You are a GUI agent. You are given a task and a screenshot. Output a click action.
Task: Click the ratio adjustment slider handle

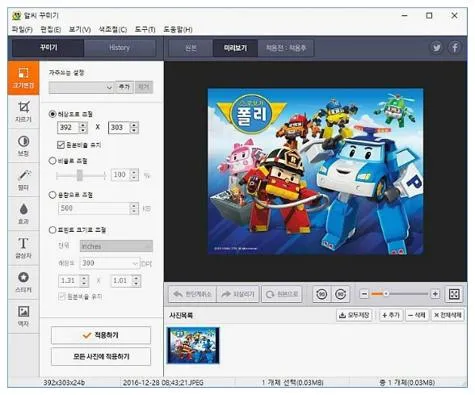click(x=80, y=175)
